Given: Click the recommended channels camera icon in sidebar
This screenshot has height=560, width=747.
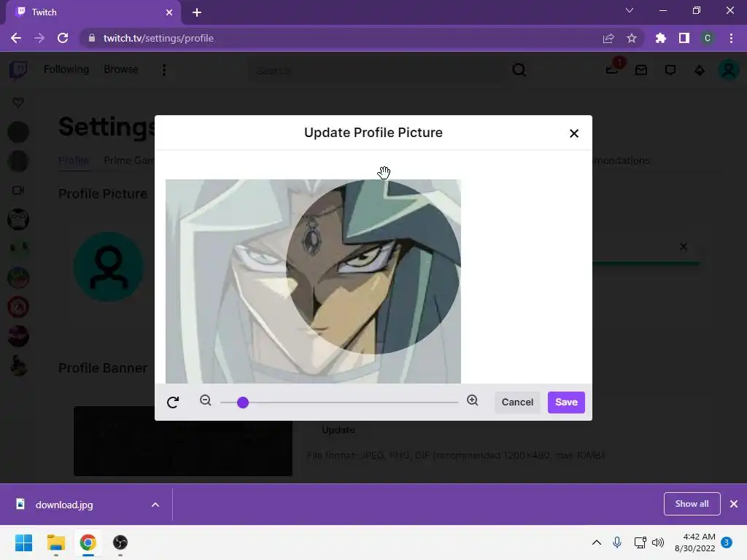Looking at the screenshot, I should point(18,190).
